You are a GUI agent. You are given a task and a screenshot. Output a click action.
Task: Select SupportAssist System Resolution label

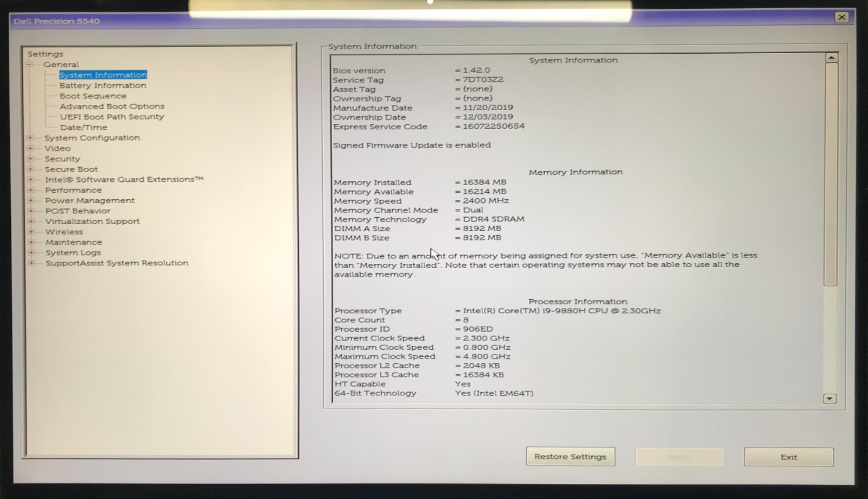(117, 263)
